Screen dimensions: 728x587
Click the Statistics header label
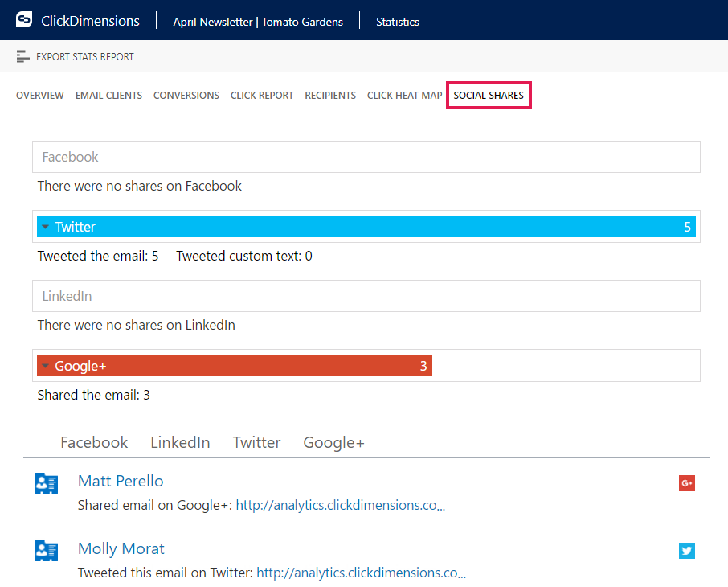point(398,22)
